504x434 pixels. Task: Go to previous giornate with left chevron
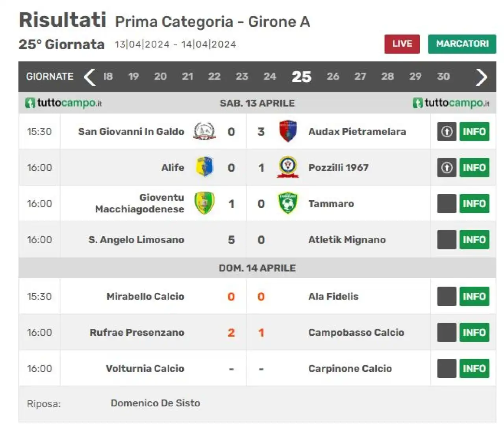[90, 77]
